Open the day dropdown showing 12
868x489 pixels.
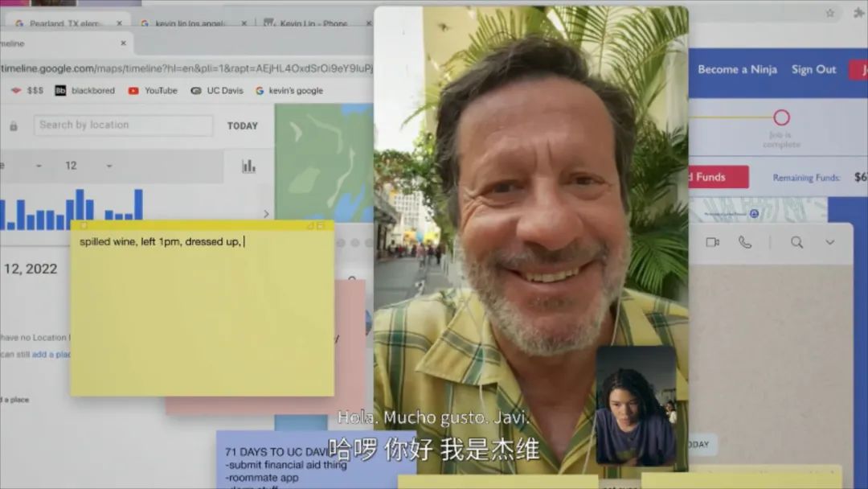[x=88, y=166]
